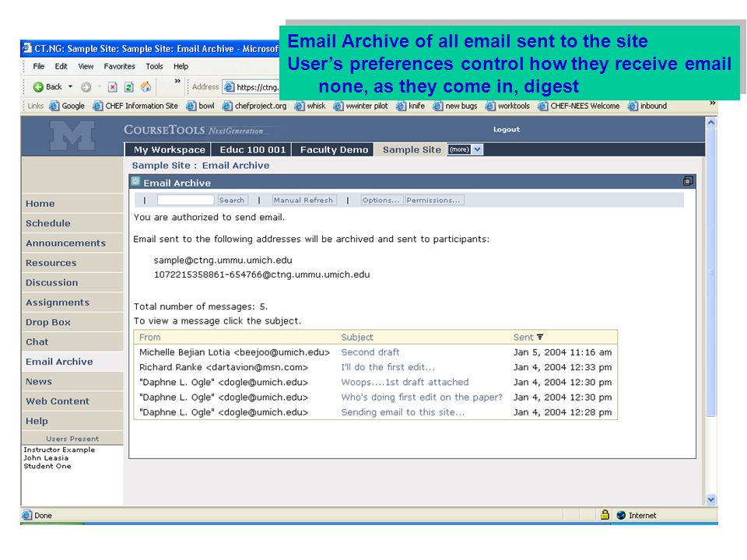Open the View menu
This screenshot has width=747, height=560.
(86, 66)
